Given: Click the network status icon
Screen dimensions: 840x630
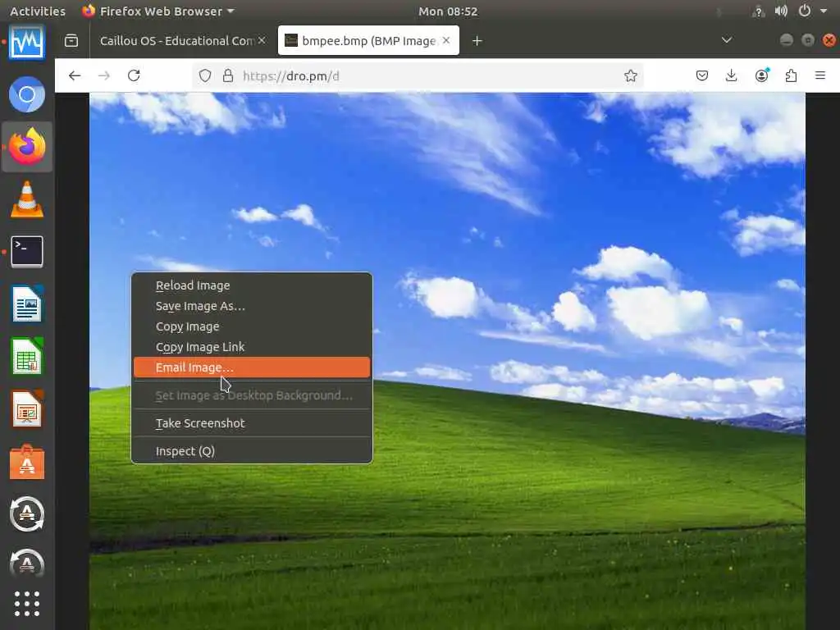Looking at the screenshot, I should coord(758,11).
